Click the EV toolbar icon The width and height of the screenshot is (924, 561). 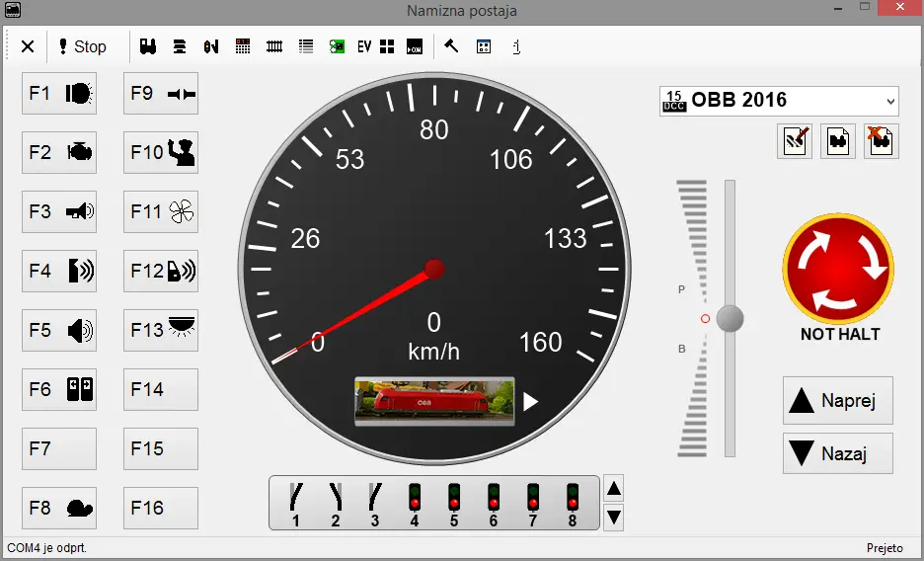364,46
